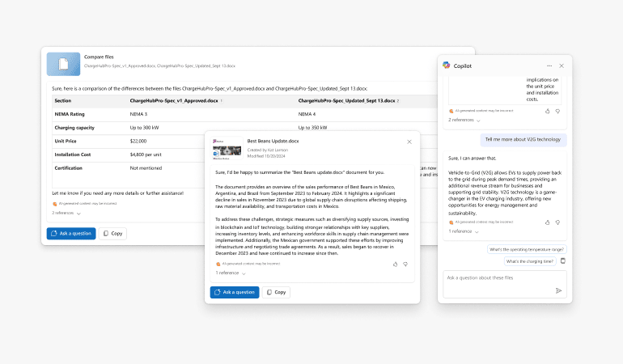Dislike the unit price Copilot response
The height and width of the screenshot is (364, 623).
[557, 112]
